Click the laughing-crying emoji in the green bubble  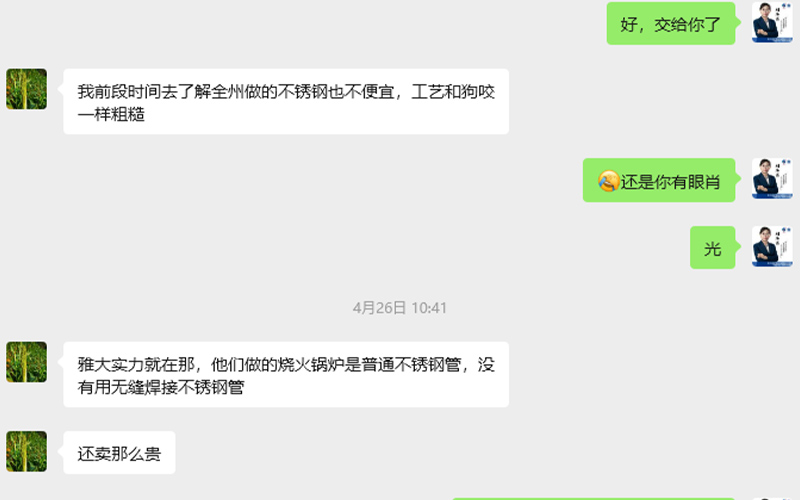click(x=608, y=181)
